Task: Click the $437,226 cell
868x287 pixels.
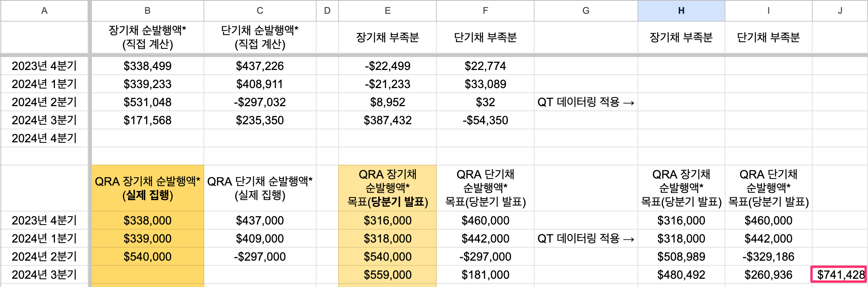Action: (260, 66)
